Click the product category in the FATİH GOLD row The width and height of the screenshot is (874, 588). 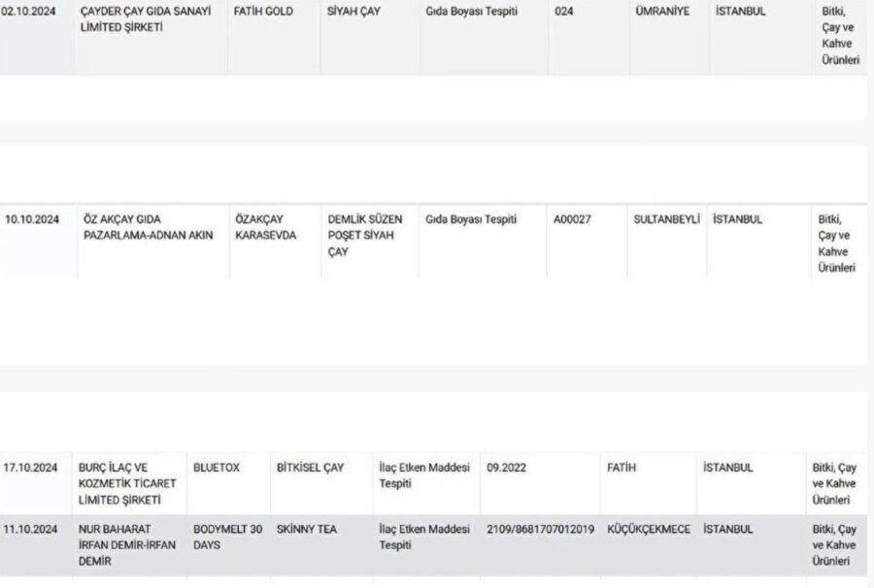click(841, 35)
